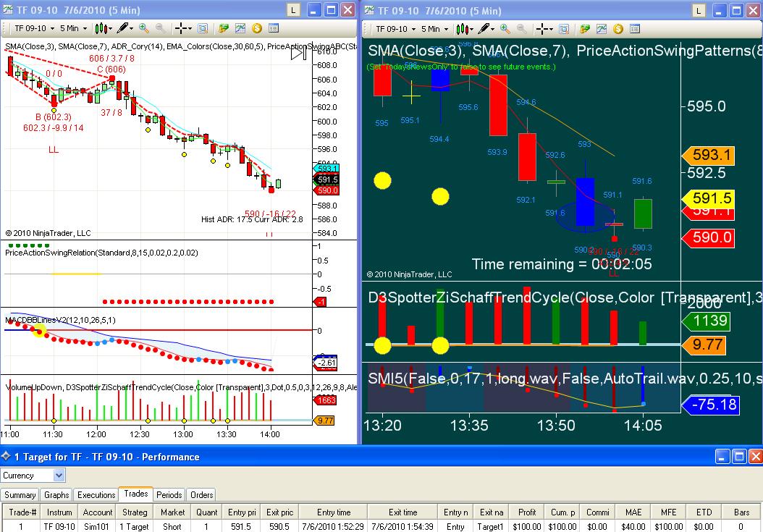Expand cross hair arrow in right chart toolbar
Image resolution: width=763 pixels, height=532 pixels.
pyautogui.click(x=552, y=29)
